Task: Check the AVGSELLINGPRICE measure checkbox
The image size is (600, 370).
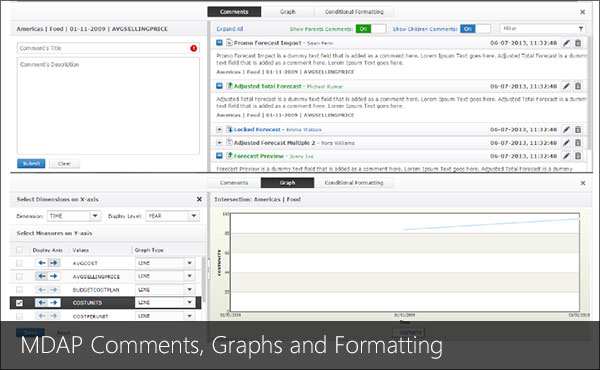Action: click(19, 276)
